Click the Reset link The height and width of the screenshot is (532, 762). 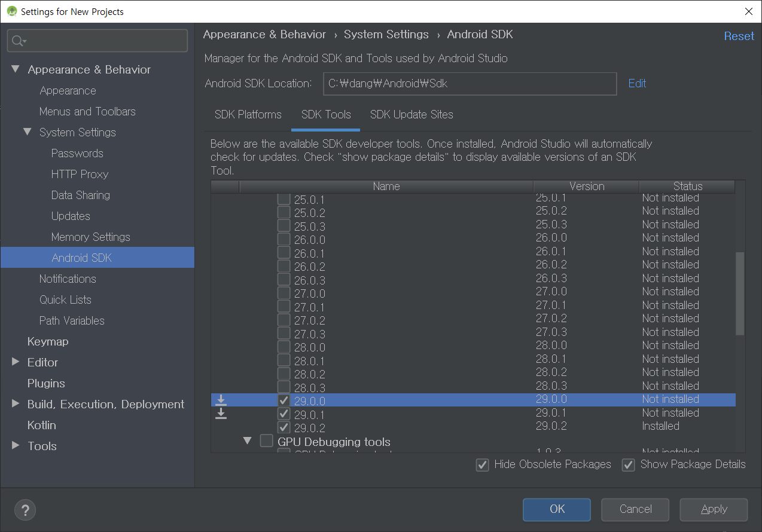[739, 36]
